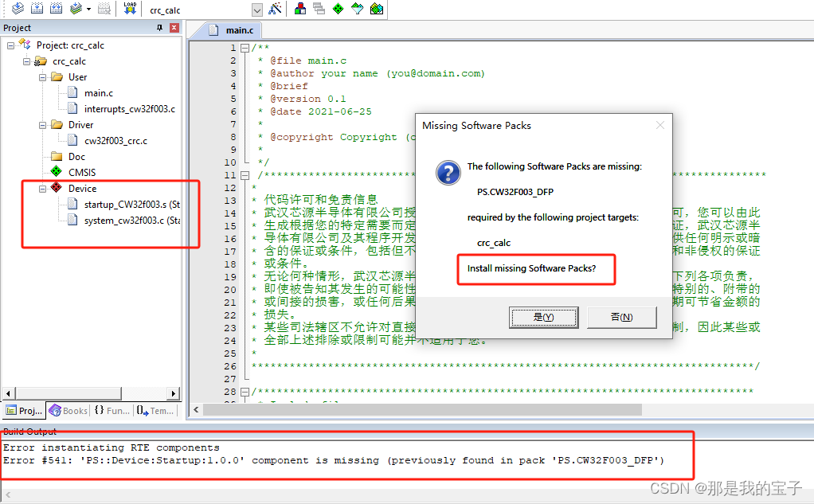
Task: Click the Build target icon
Action: pos(37,9)
